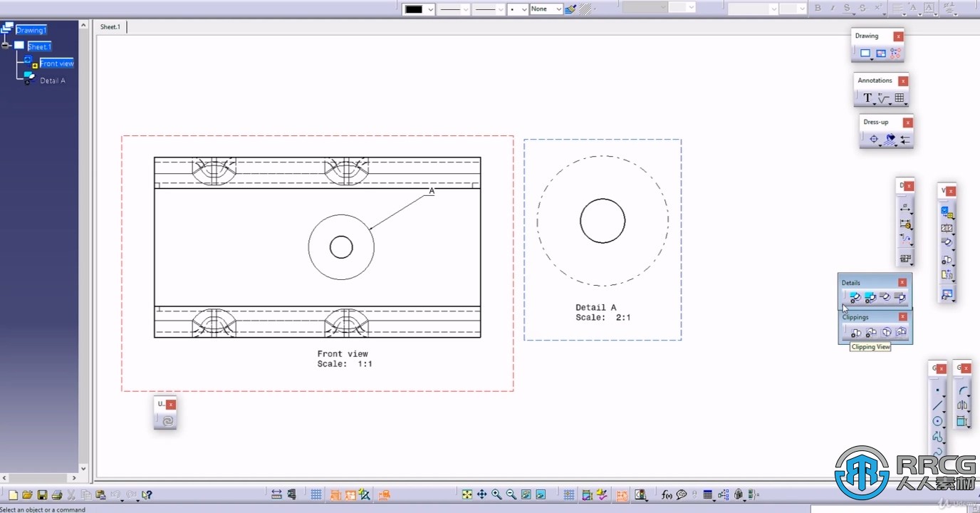Toggle Superscript text formatting

[878, 8]
